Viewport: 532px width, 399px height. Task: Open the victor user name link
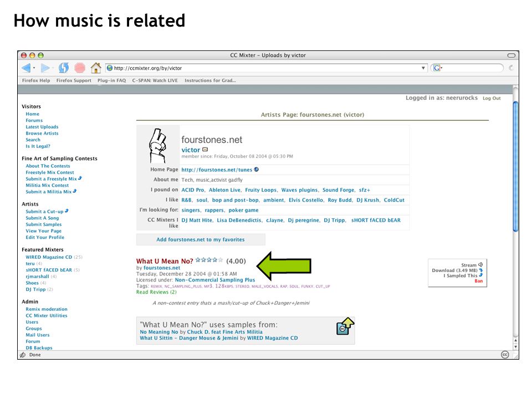(191, 150)
